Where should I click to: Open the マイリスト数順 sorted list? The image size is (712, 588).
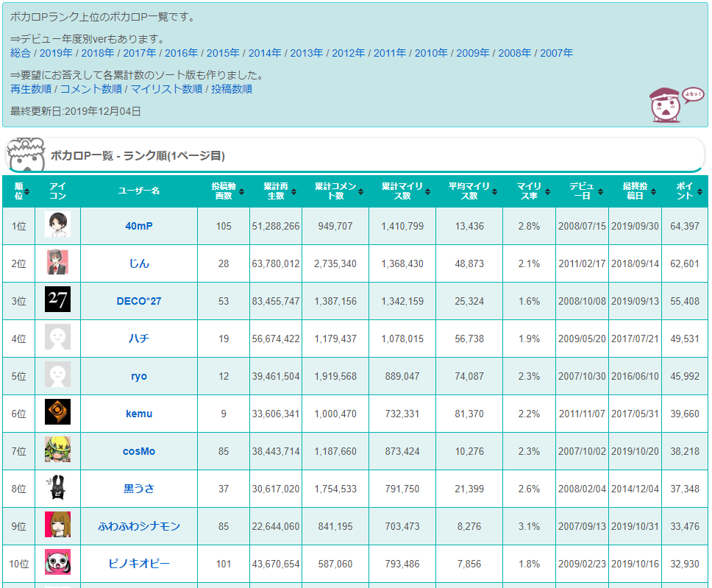167,89
